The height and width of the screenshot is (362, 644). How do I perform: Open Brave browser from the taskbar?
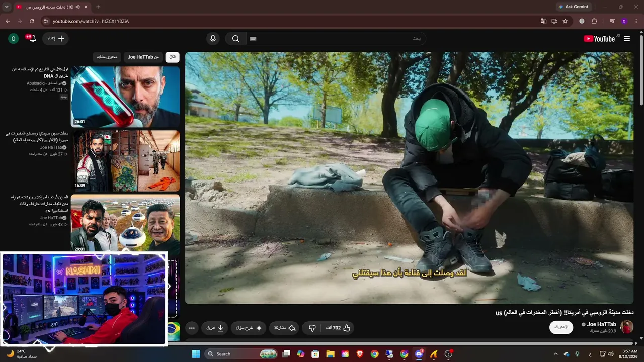click(360, 354)
